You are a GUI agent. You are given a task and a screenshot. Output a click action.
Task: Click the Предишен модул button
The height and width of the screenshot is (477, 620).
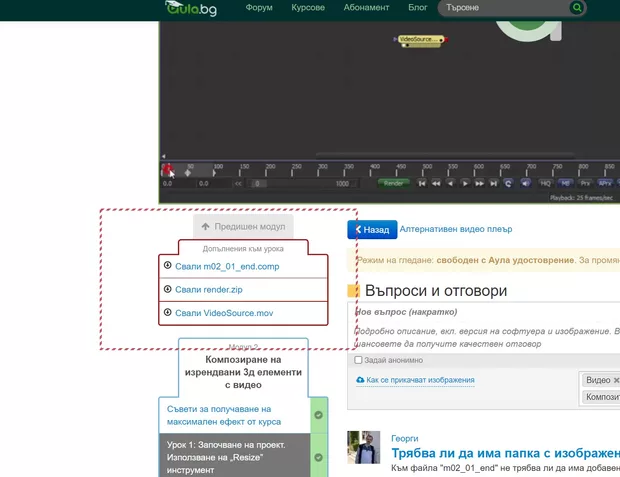pos(243,226)
